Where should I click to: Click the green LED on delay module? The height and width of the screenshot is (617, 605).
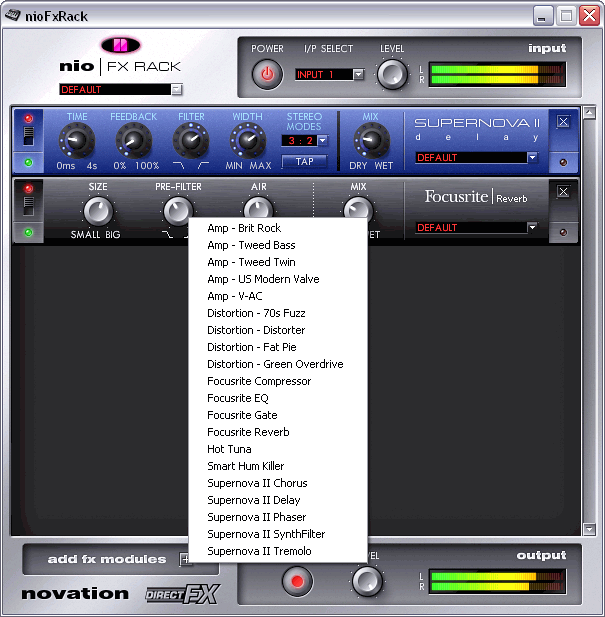point(28,163)
